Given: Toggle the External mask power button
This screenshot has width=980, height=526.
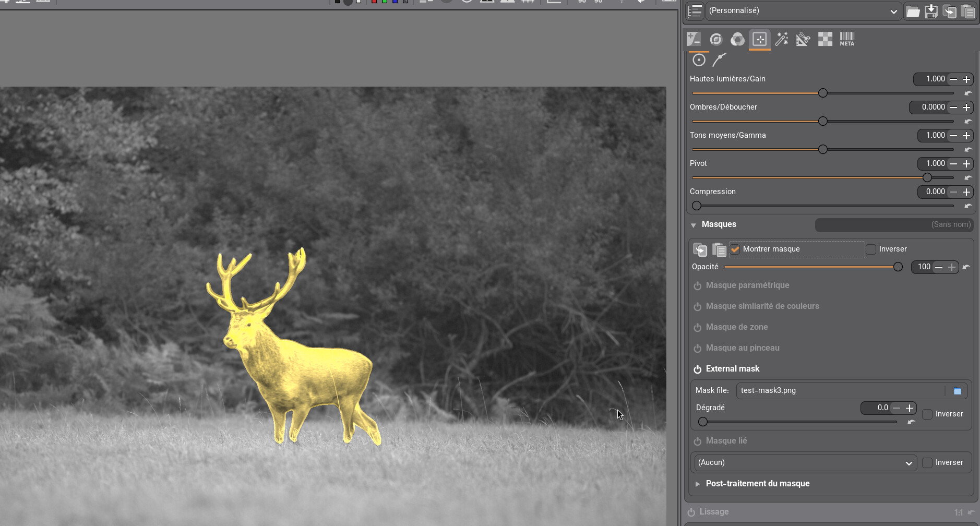Looking at the screenshot, I should 698,369.
